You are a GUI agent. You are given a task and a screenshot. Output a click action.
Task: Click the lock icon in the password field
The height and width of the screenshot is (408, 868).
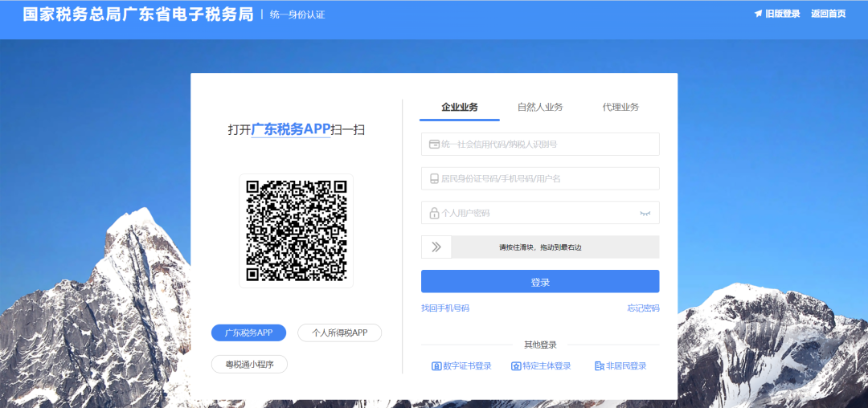[x=435, y=213]
